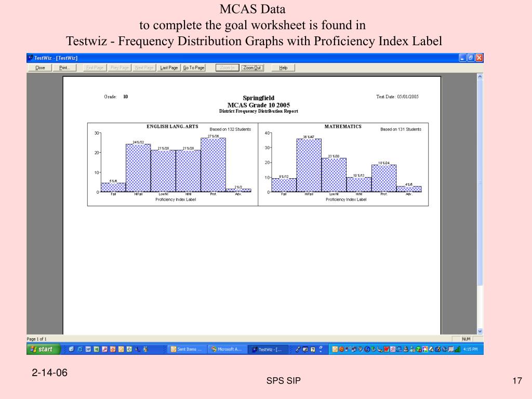This screenshot has height=399, width=532.
Task: Click the NUM indicator in the status bar
Action: click(x=466, y=339)
